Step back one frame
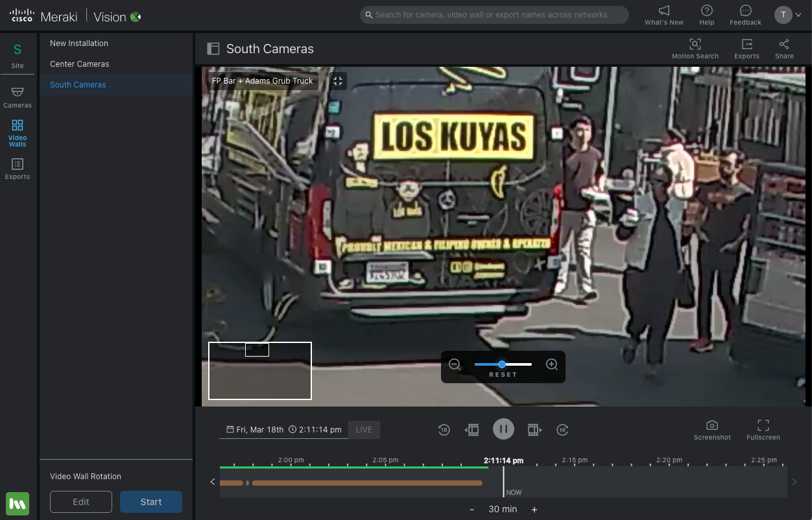The image size is (812, 520). (472, 429)
